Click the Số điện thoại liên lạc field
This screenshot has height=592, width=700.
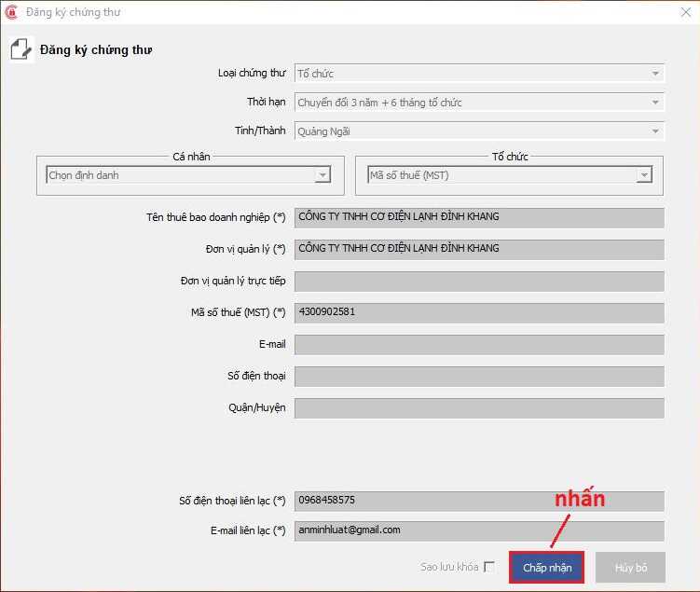pos(479,501)
